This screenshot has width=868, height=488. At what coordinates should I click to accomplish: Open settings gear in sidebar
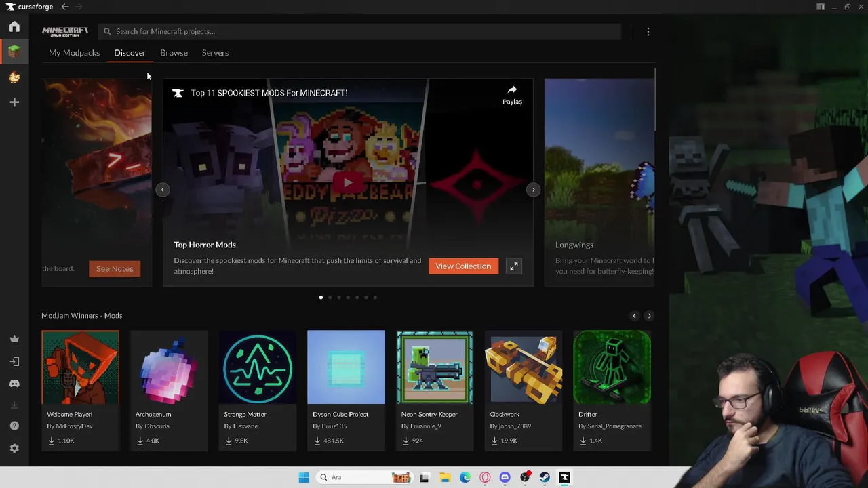pos(14,448)
